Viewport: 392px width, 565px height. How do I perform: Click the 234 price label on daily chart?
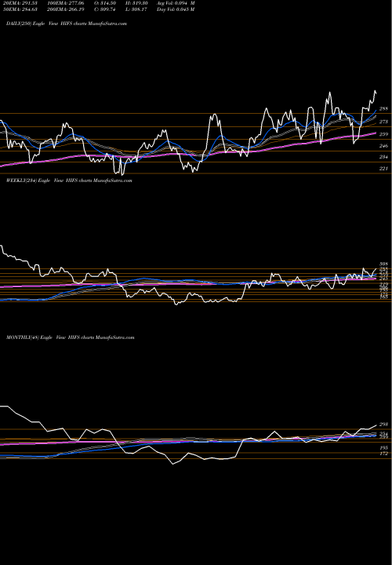(x=383, y=157)
